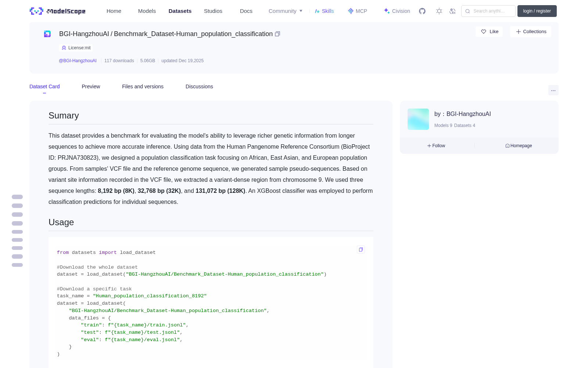This screenshot has height=368, width=588.
Task: Open the @BGI-HangzhouAI owner link
Action: 78,61
